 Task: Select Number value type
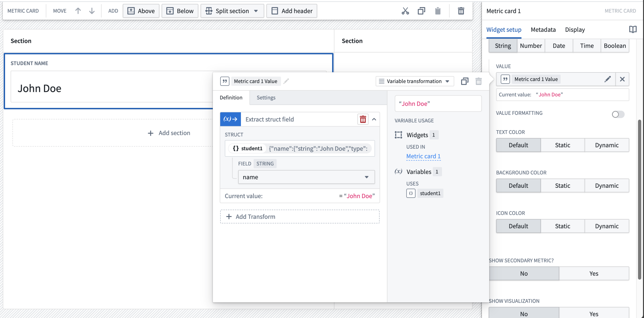(531, 46)
